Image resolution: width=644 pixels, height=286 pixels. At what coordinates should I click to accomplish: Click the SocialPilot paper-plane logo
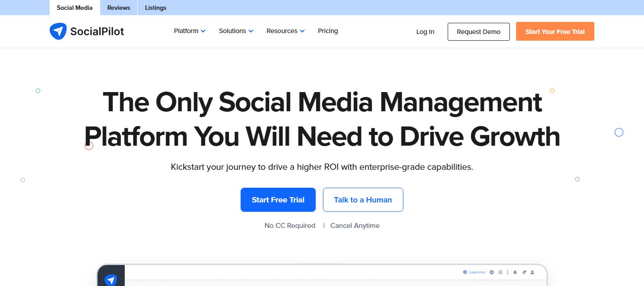tap(58, 31)
